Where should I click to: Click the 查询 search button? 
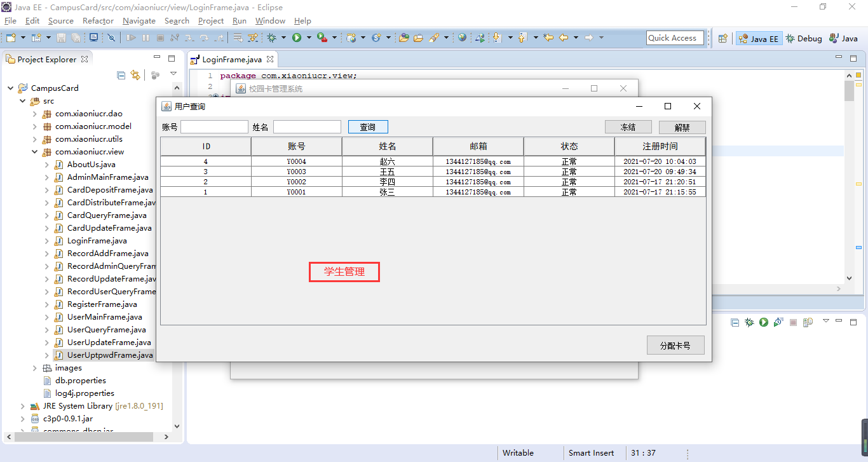[368, 127]
